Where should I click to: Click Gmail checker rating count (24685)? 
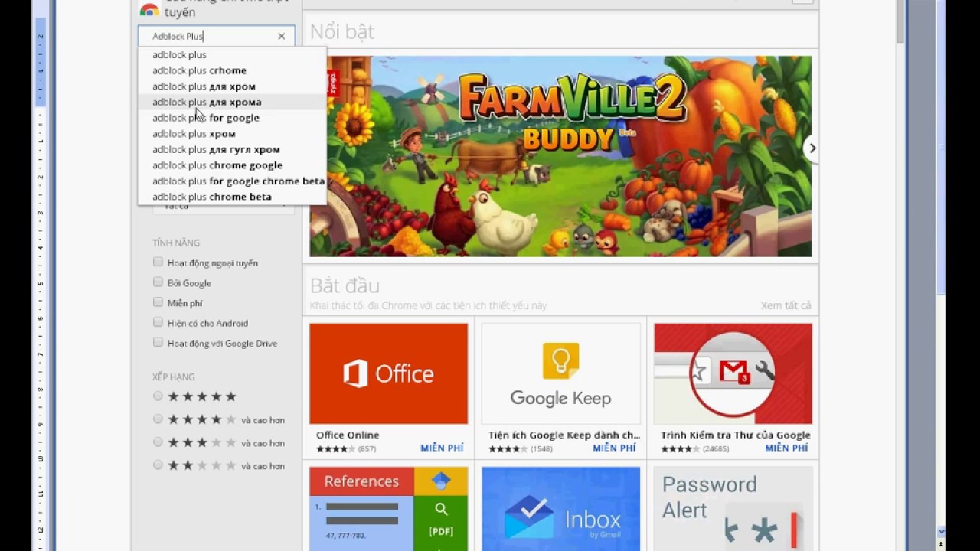[716, 449]
